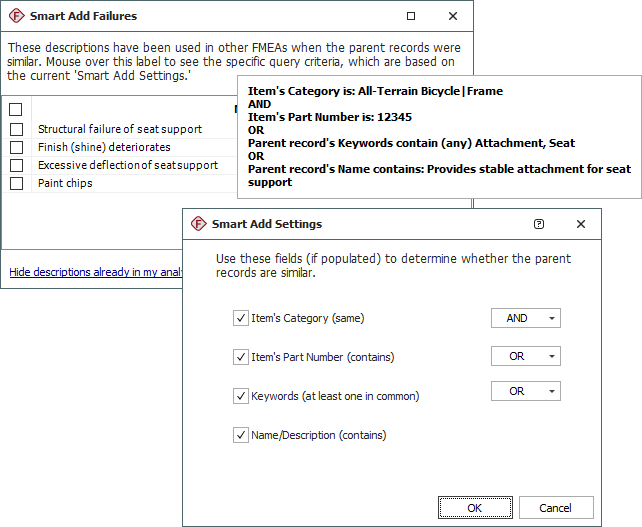The height and width of the screenshot is (527, 642).
Task: Select Structural failure of seat support checkbox
Action: coord(16,130)
